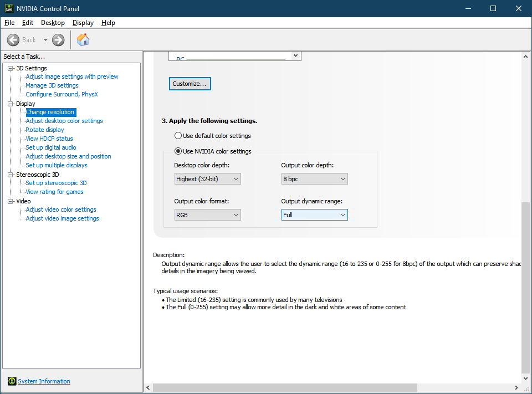This screenshot has width=532, height=394.
Task: Click the Forward arrow icon
Action: click(58, 40)
